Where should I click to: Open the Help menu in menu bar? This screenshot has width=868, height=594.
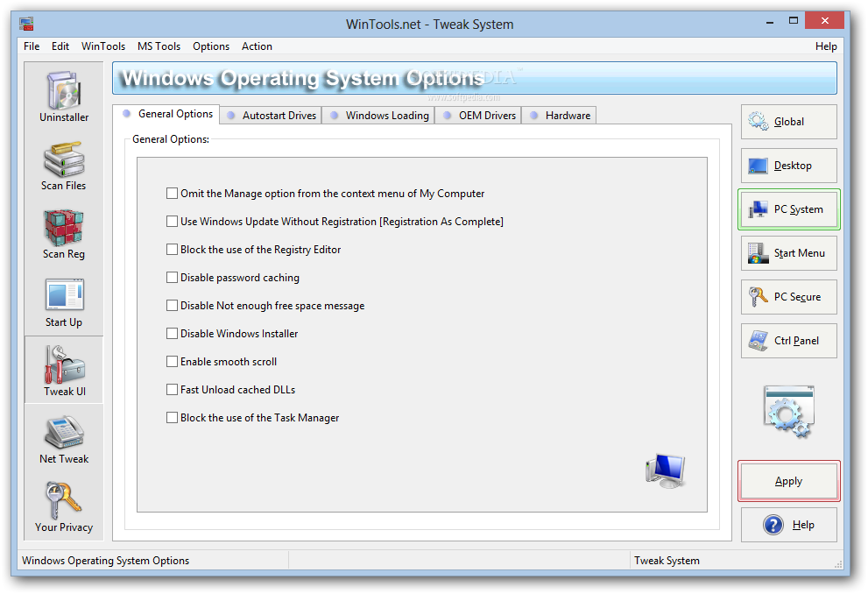point(826,46)
